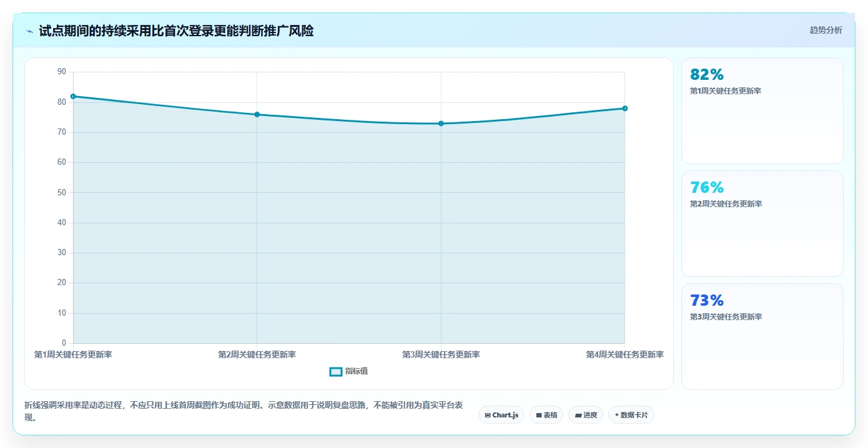
Task: Click the x-axis label 第3周关键任务更新率
Action: point(441,354)
